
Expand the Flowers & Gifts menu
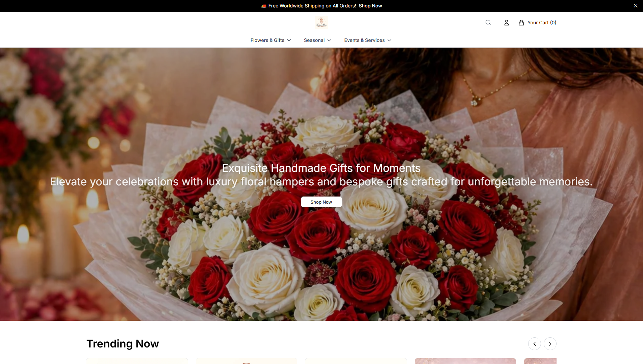point(271,40)
